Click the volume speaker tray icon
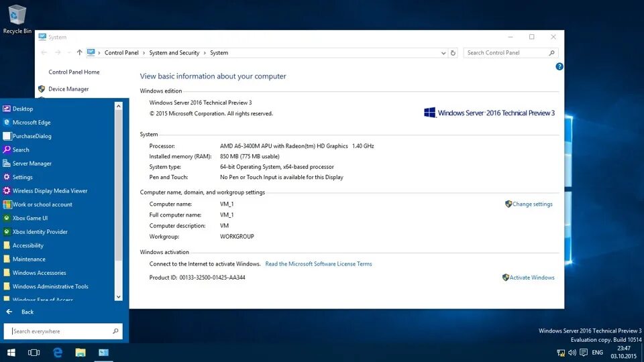The width and height of the screenshot is (644, 362). [x=572, y=353]
